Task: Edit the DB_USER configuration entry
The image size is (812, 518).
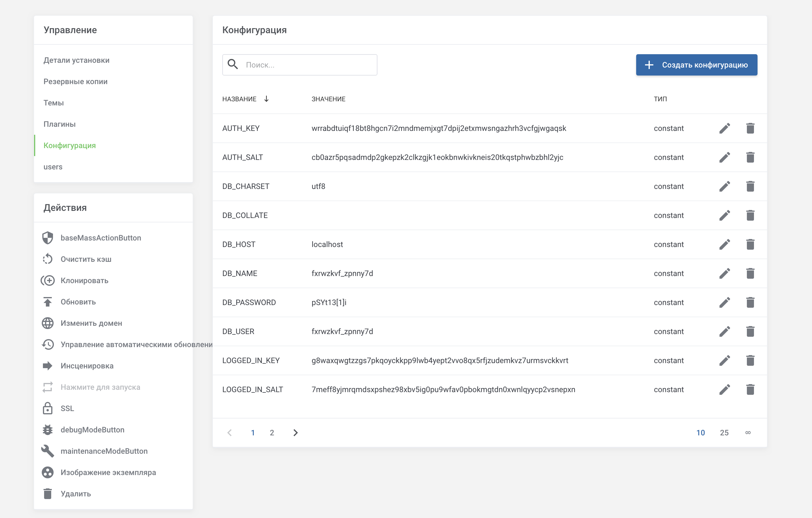Action: pyautogui.click(x=724, y=331)
